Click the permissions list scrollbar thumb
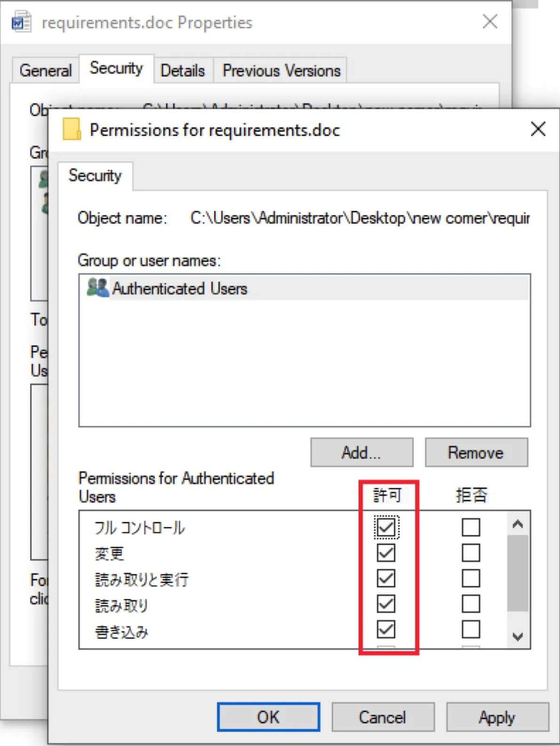Image resolution: width=560 pixels, height=746 pixels. tap(518, 572)
